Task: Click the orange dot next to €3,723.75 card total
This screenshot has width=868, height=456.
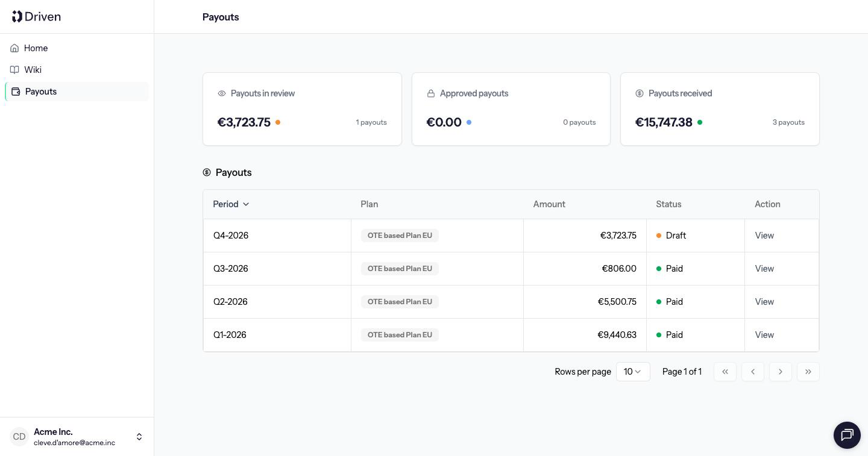Action: [278, 122]
